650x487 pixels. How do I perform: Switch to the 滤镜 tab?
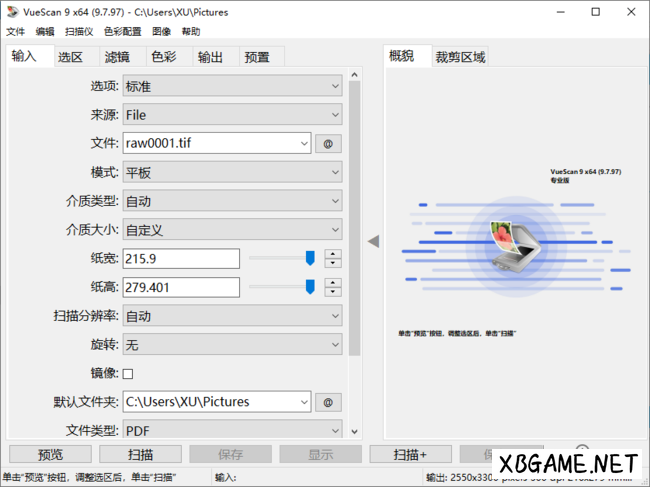point(117,57)
